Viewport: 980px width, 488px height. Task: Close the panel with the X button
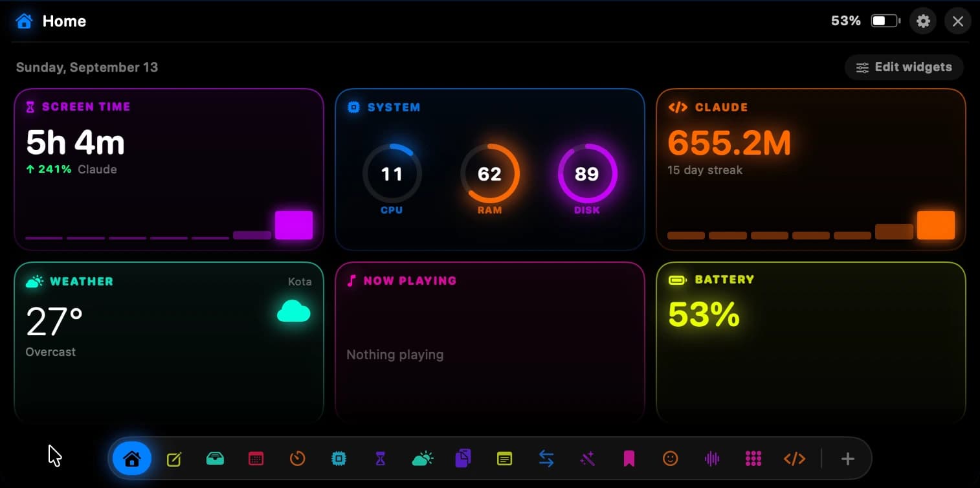958,21
